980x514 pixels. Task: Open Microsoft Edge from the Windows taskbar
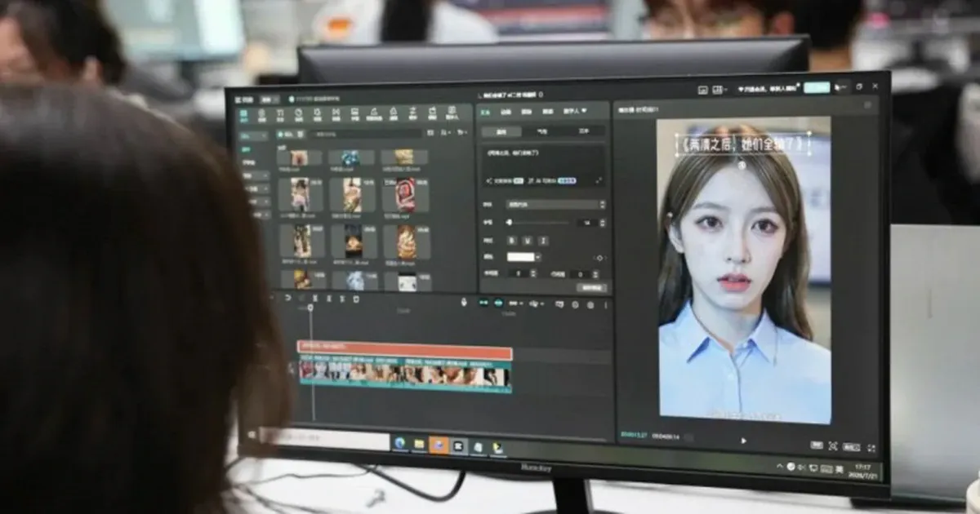click(x=399, y=444)
